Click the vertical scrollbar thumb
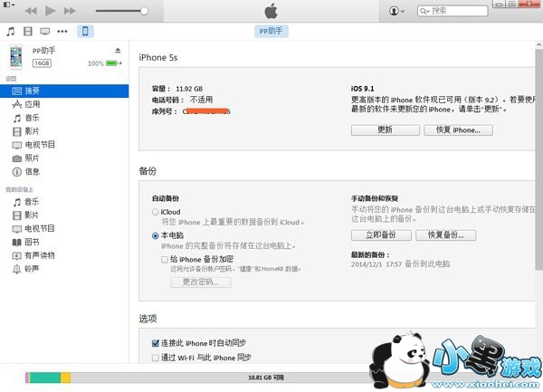 tap(538, 159)
